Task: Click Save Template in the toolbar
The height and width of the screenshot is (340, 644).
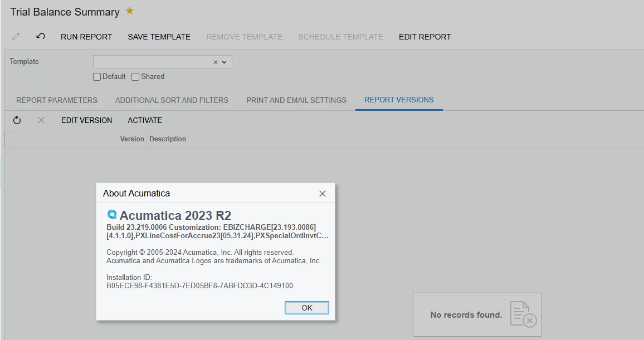Action: pos(159,37)
